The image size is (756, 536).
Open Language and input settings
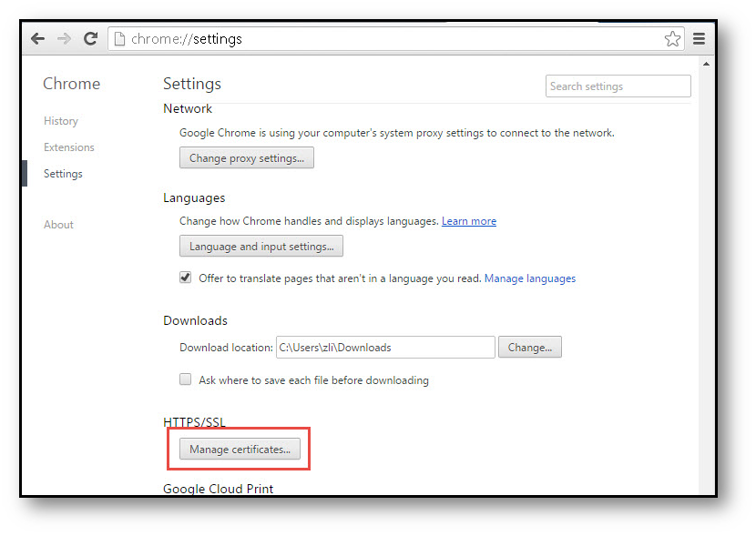coord(261,247)
